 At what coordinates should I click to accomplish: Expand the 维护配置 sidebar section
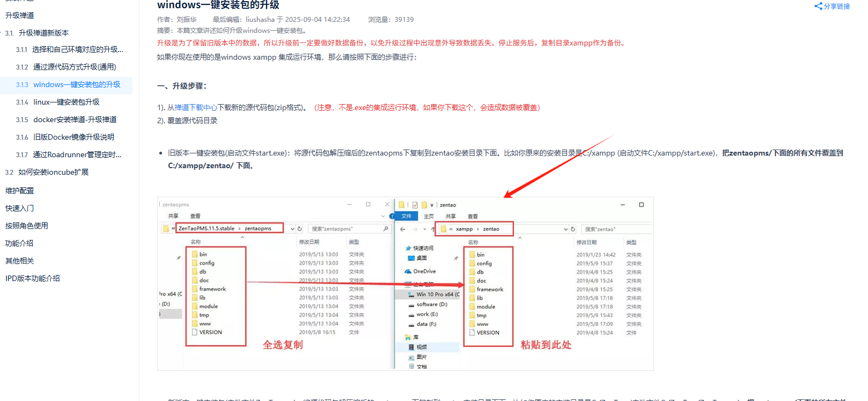[x=20, y=191]
